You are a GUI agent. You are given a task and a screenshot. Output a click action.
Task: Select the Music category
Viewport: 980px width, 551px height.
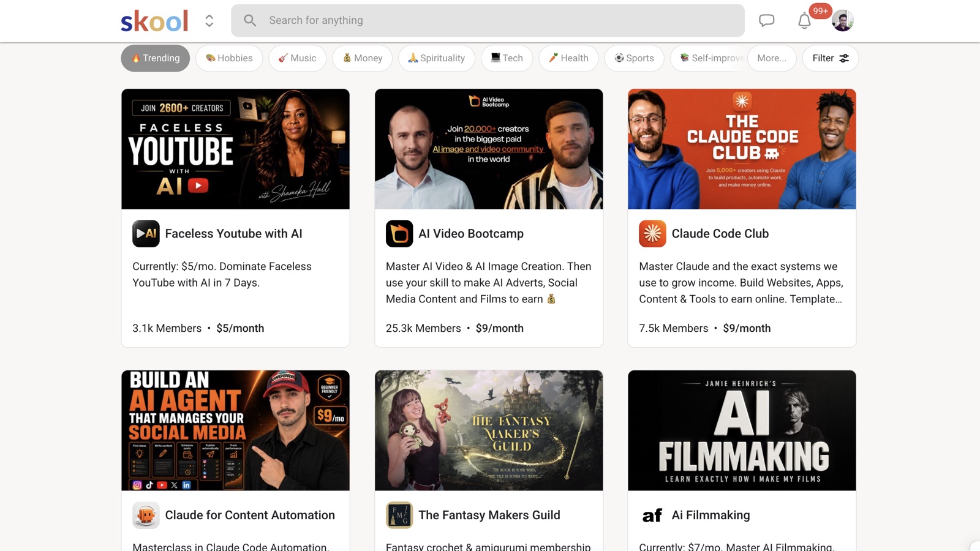click(x=297, y=58)
